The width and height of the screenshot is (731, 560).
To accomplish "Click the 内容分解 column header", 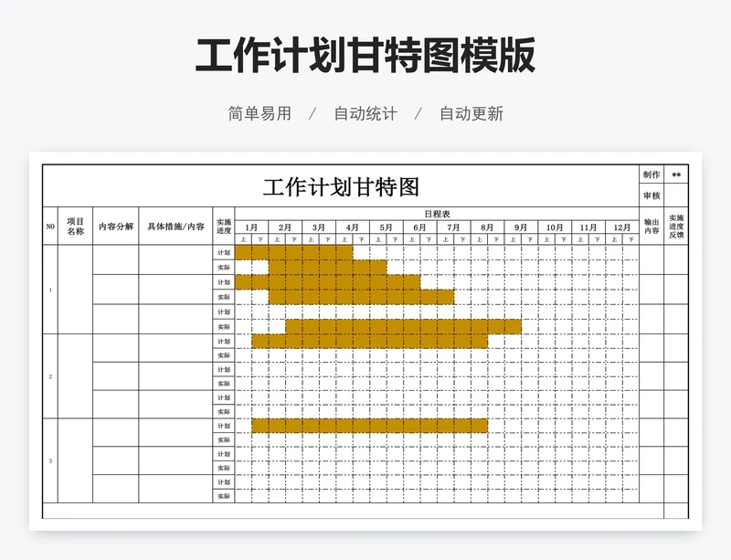I will [x=116, y=227].
